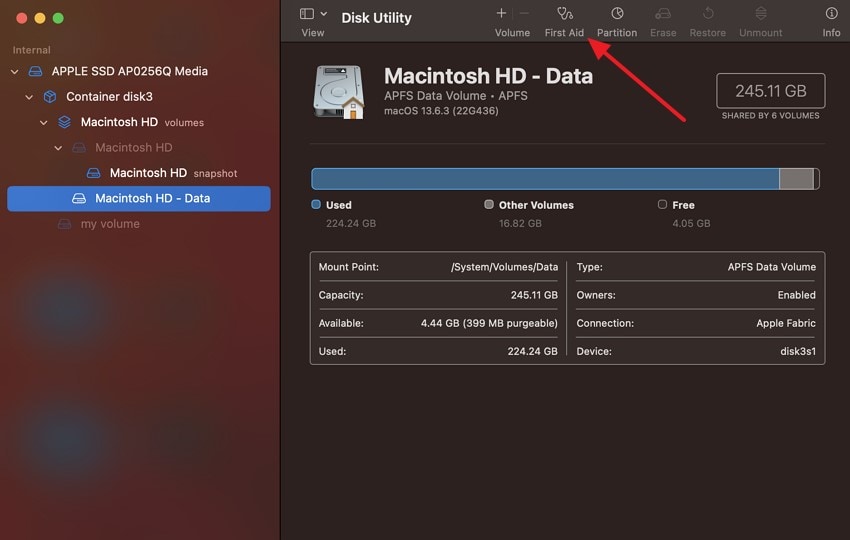The width and height of the screenshot is (850, 540).
Task: Run First Aid stethoscope icon
Action: click(x=565, y=13)
